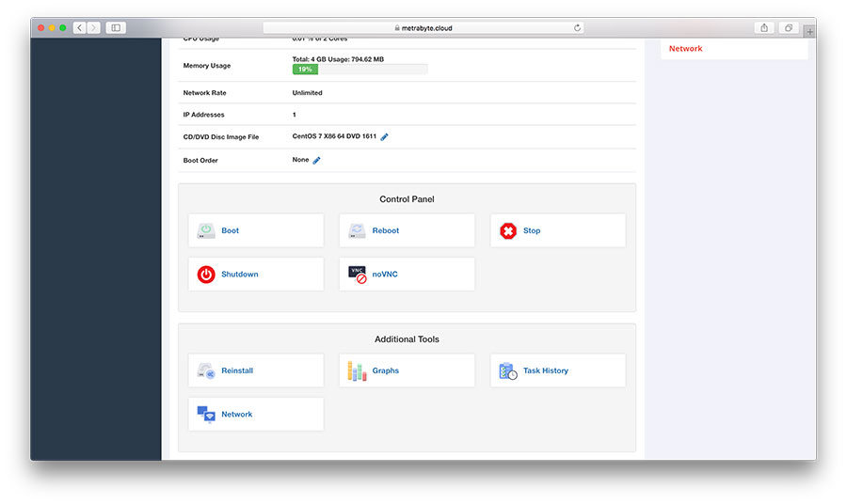This screenshot has height=504, width=847.
Task: Click the Task History text link
Action: pos(546,371)
